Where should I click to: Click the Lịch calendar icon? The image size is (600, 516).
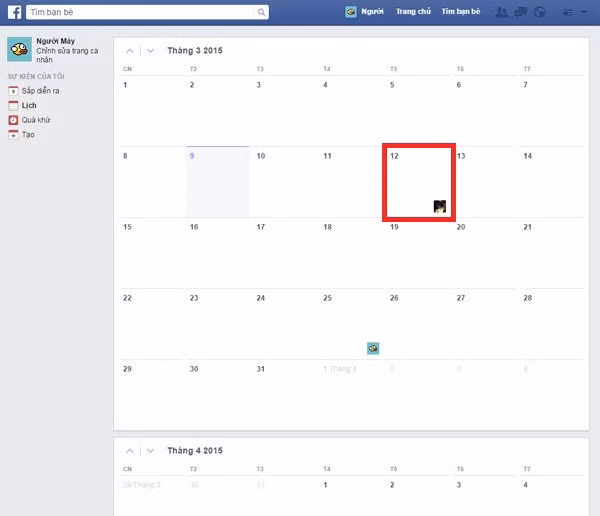point(13,106)
